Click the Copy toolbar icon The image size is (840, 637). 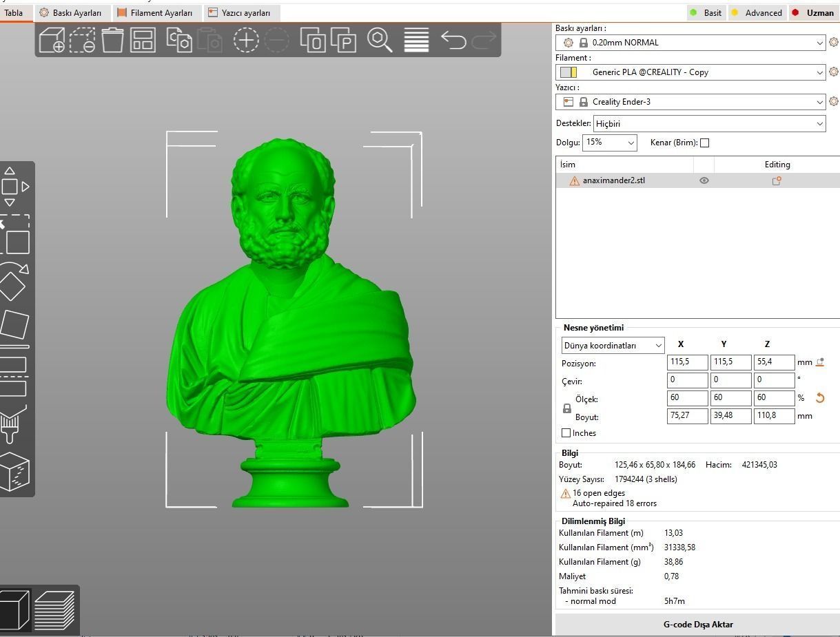[x=179, y=40]
